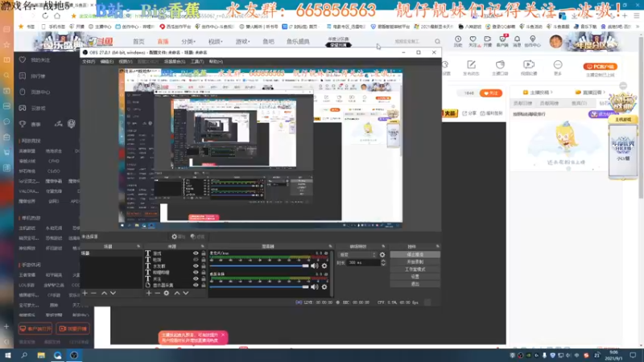644x362 pixels.
Task: Pop out the sources dock panel
Action: (202, 246)
